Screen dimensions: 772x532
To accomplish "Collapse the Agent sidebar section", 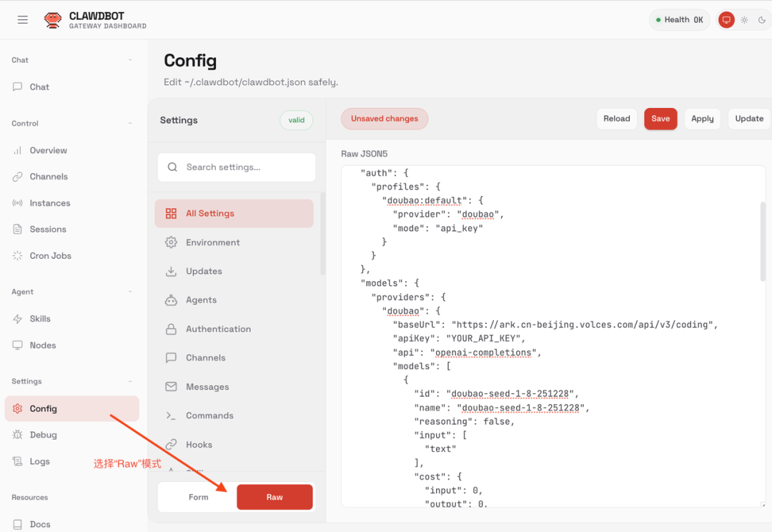I will pyautogui.click(x=130, y=292).
